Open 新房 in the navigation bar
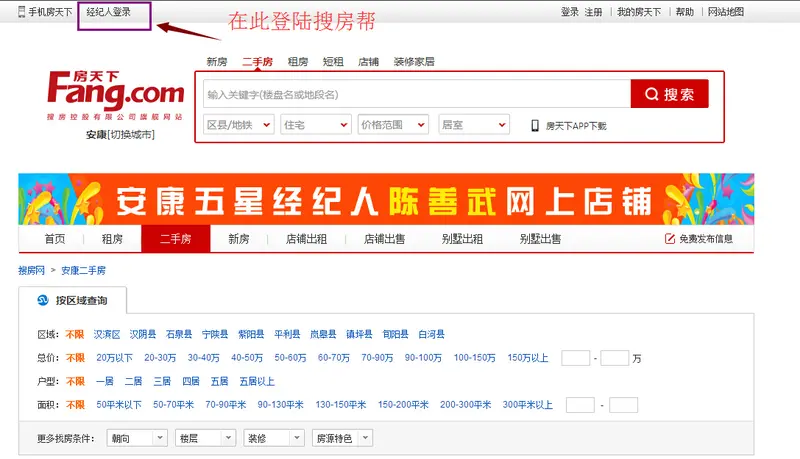 click(x=239, y=239)
